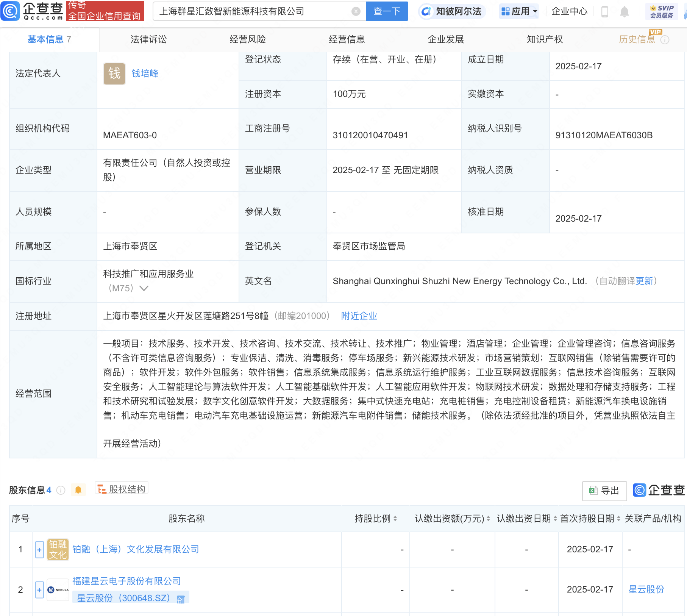The height and width of the screenshot is (616, 687).
Task: Expand the 应用 dropdown menu
Action: [x=519, y=11]
